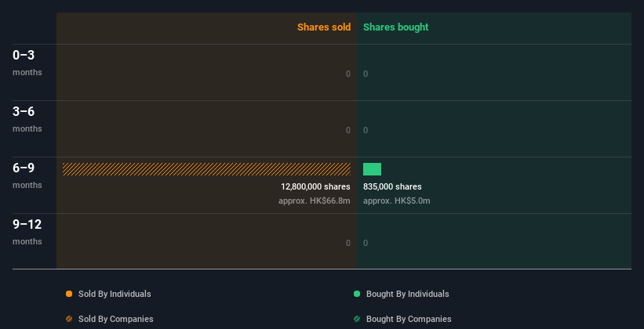Click the shares bought zero in the 9–12 months row

[366, 243]
